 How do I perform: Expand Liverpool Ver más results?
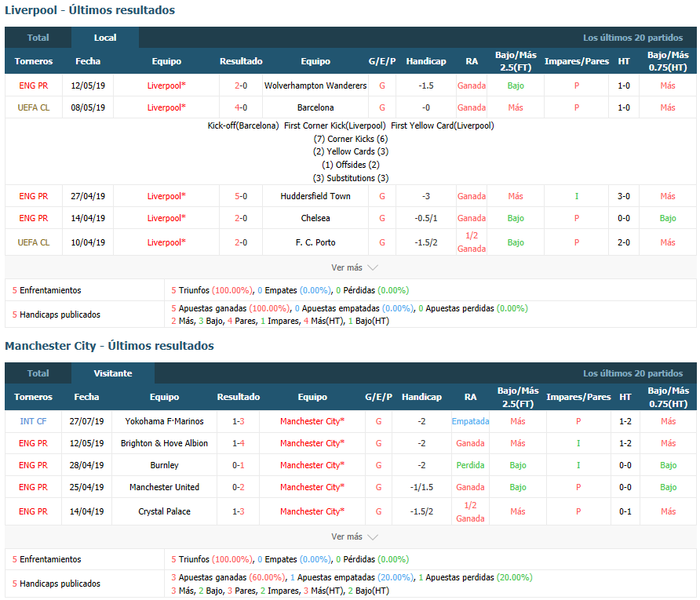pos(355,267)
